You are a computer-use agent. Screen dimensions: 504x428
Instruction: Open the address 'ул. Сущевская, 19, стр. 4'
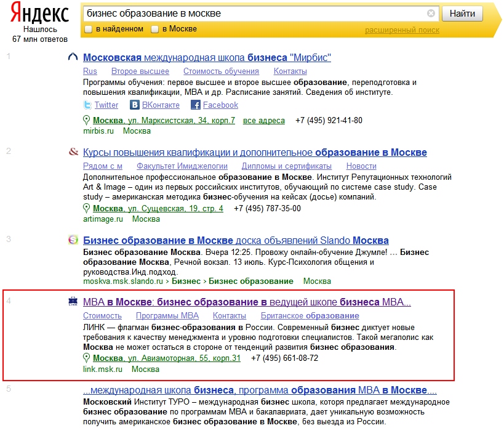tap(158, 209)
